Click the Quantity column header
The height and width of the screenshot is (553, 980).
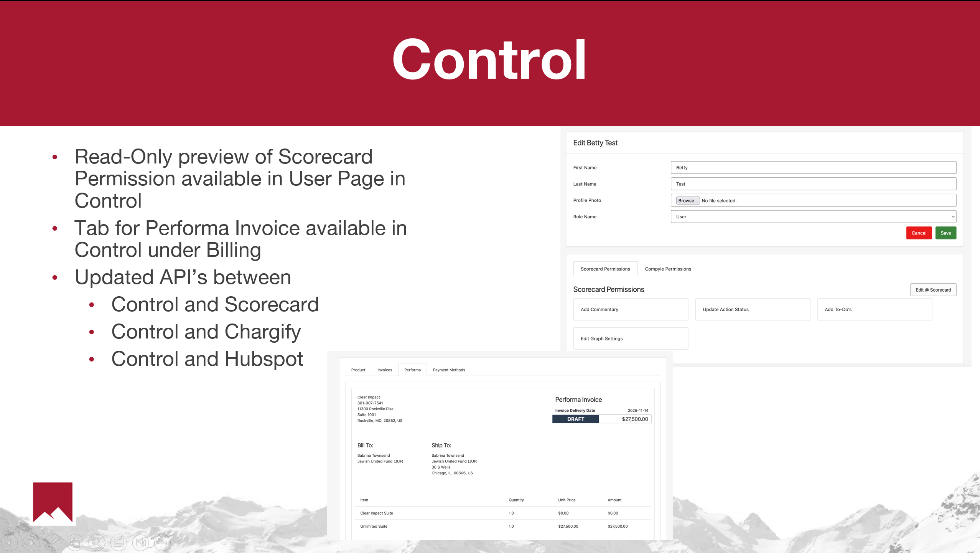click(x=516, y=500)
